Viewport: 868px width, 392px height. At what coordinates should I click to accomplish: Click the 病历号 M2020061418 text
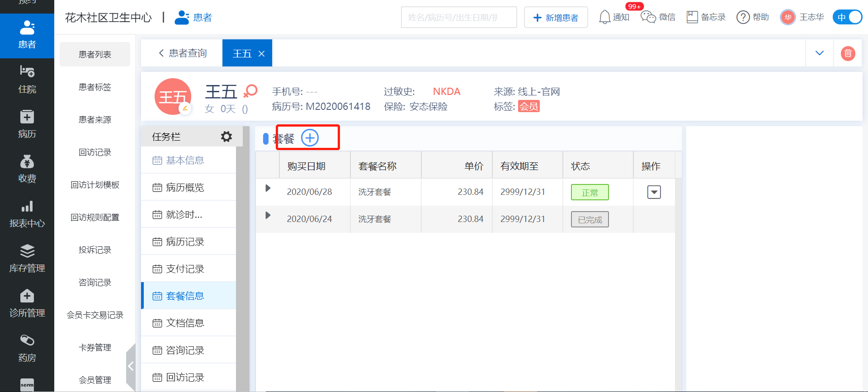(321, 106)
